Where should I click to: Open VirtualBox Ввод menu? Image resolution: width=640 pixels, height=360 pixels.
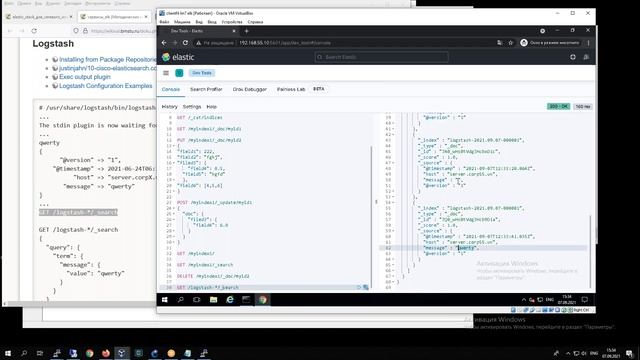pos(212,22)
